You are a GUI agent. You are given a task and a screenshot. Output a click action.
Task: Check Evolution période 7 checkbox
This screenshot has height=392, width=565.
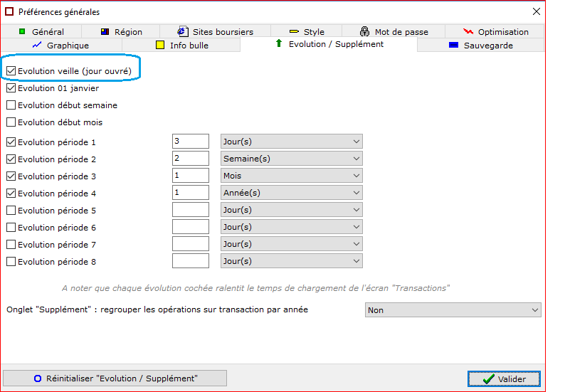pyautogui.click(x=11, y=244)
